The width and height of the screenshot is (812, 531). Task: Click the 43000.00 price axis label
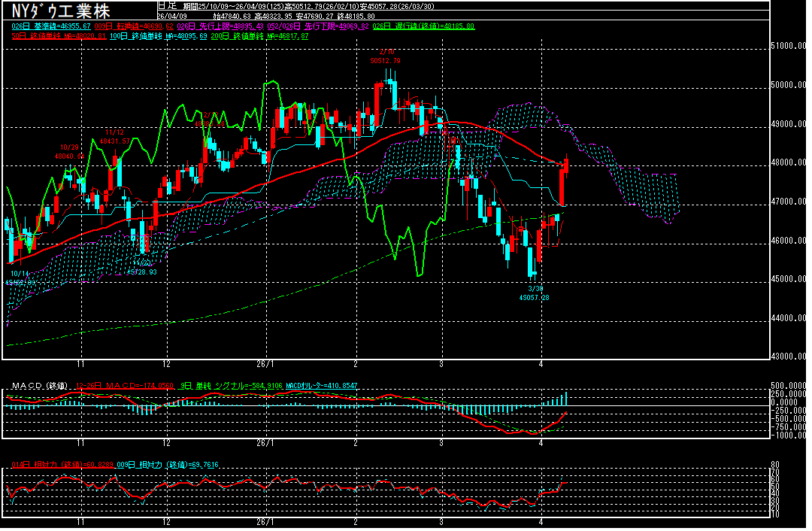click(788, 357)
